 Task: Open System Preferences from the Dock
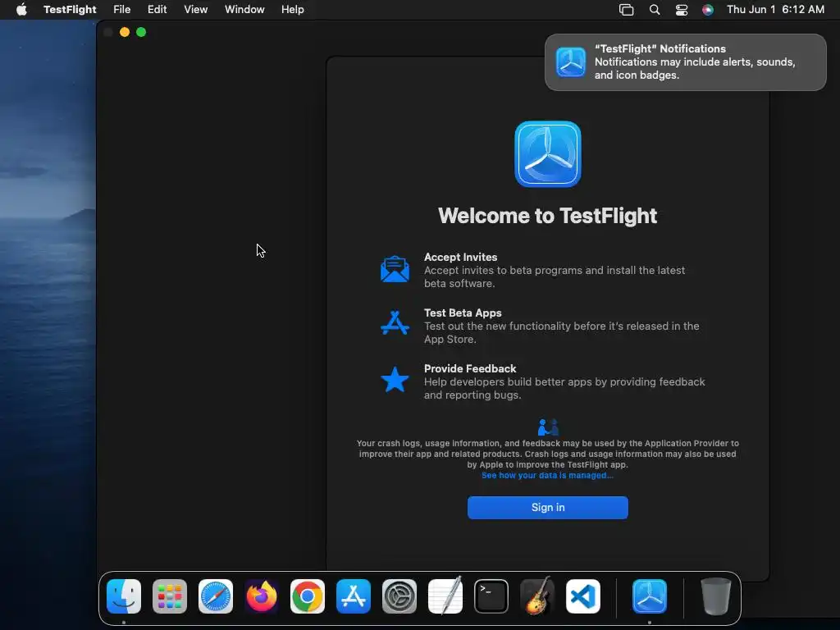point(399,596)
